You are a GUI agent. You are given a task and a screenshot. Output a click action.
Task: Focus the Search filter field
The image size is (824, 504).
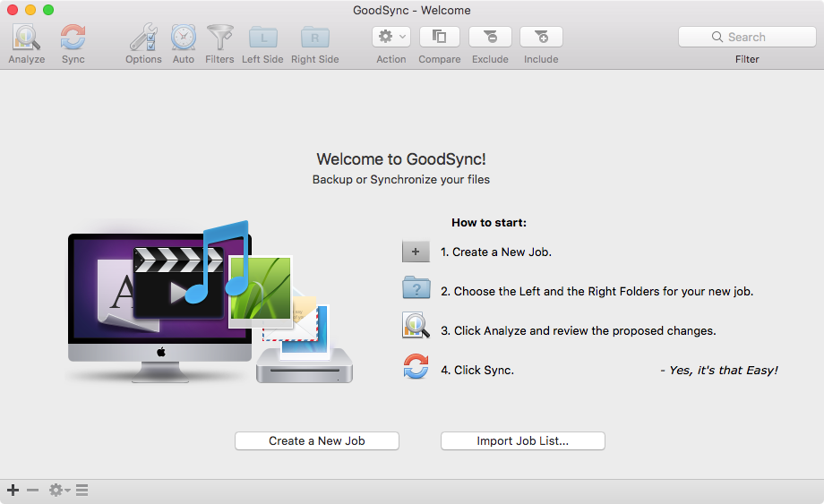[x=747, y=37]
